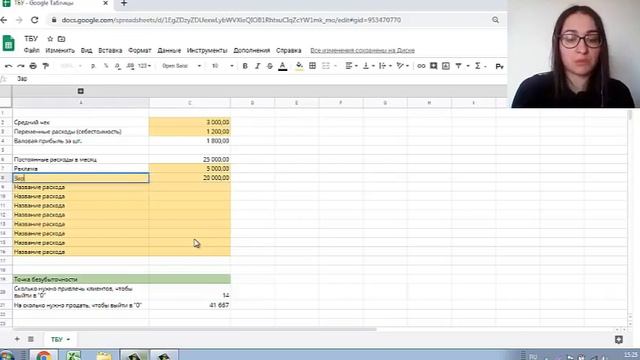Open Chrome from the Windows taskbar
Image resolution: width=640 pixels, height=360 pixels.
coord(43,355)
